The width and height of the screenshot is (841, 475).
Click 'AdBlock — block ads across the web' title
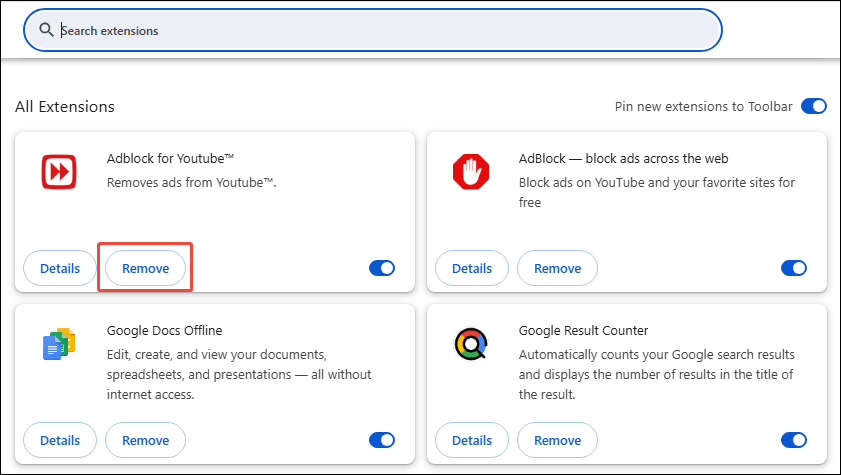(x=623, y=159)
